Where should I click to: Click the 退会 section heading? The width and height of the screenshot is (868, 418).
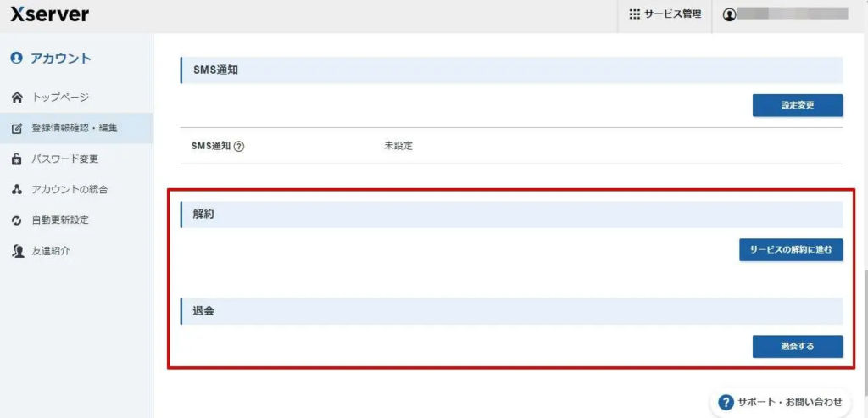tap(511, 311)
